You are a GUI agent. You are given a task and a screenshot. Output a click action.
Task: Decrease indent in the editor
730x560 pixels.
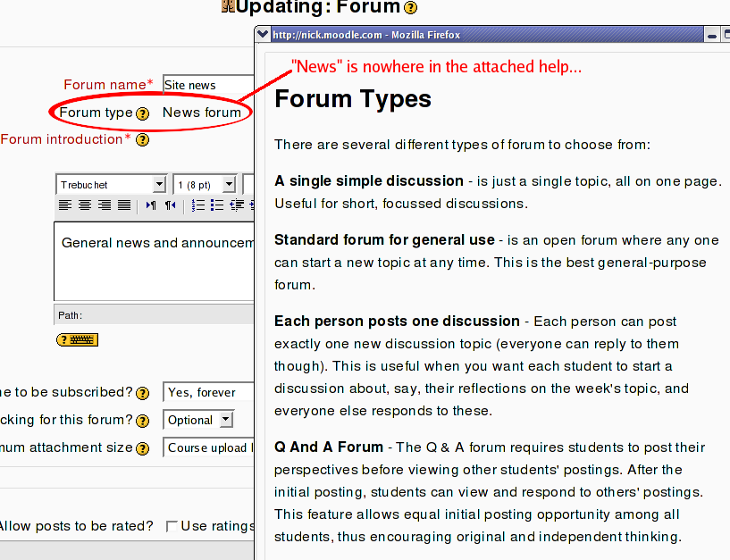coord(237,205)
